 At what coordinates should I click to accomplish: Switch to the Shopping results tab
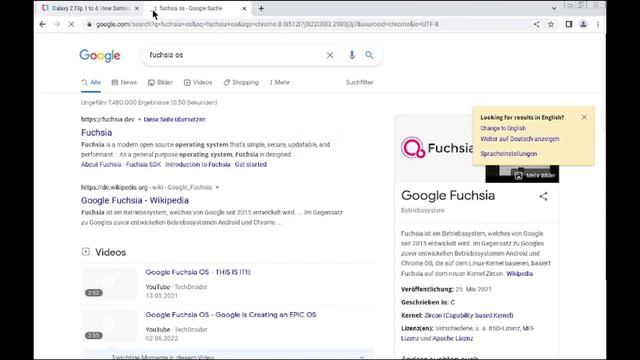[x=241, y=82]
